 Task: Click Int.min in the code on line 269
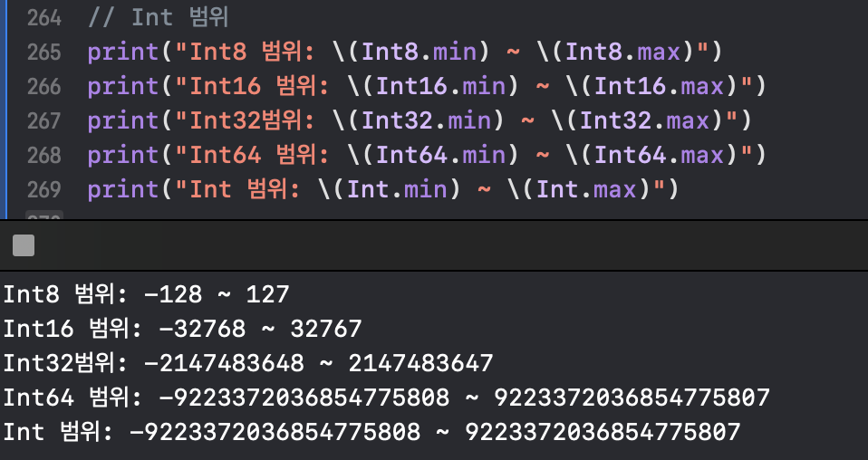(x=398, y=189)
